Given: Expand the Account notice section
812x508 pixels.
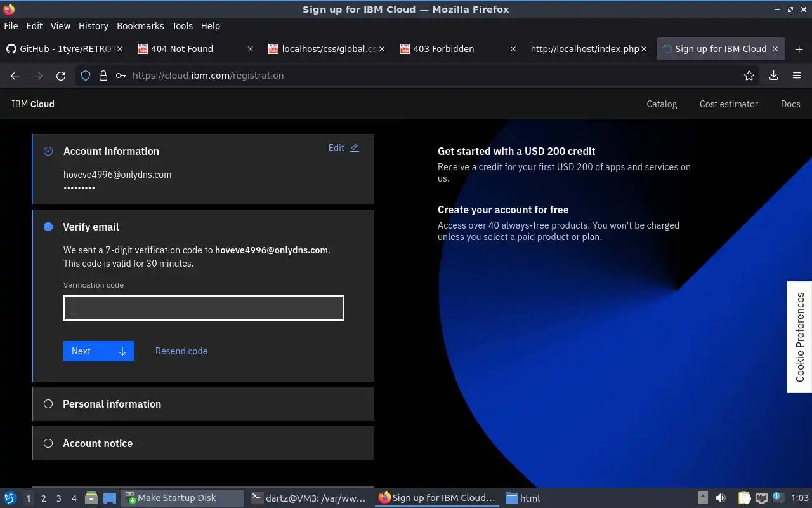Looking at the screenshot, I should coord(203,443).
